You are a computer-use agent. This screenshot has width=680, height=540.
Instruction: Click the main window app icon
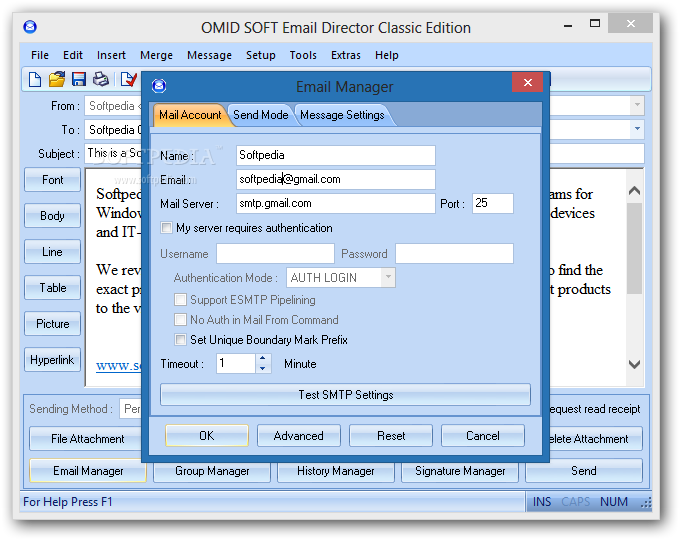coord(30,27)
